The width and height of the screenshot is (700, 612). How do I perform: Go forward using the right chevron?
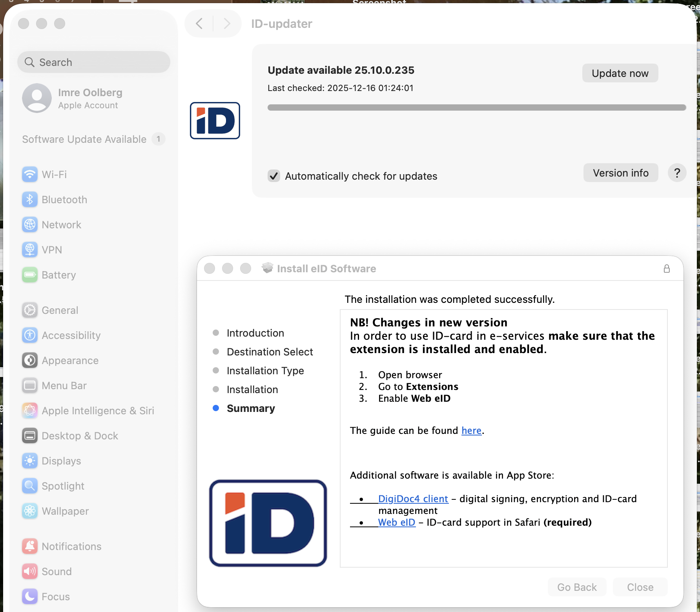point(227,24)
